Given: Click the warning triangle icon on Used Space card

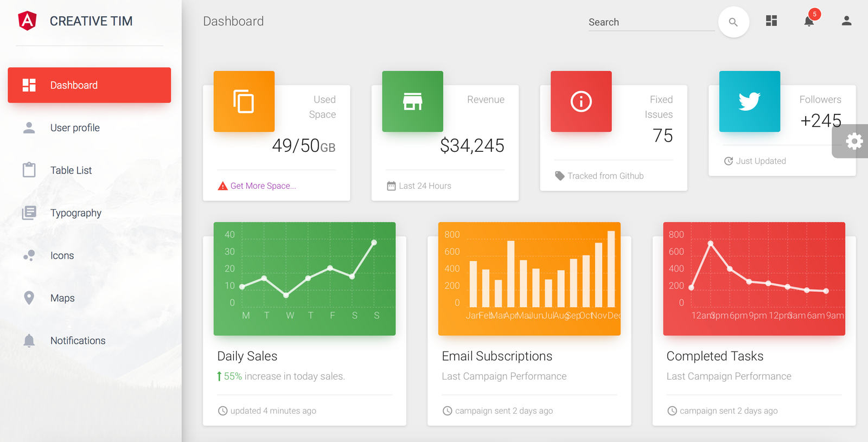Looking at the screenshot, I should (x=222, y=186).
